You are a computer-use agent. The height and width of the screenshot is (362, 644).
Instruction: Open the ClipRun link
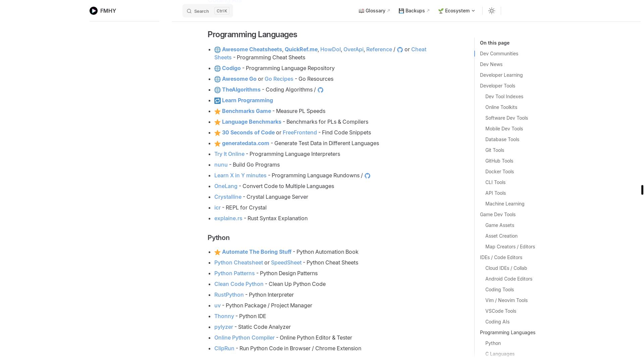pos(224,348)
